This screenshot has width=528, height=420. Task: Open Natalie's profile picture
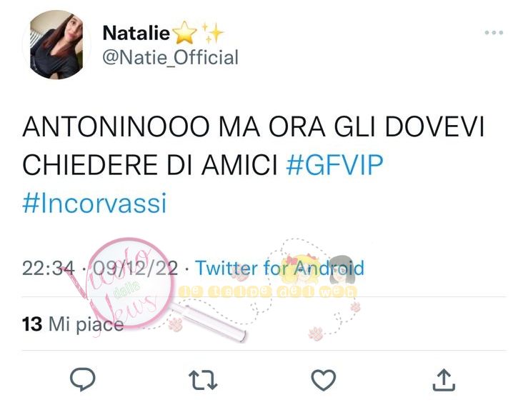click(56, 44)
